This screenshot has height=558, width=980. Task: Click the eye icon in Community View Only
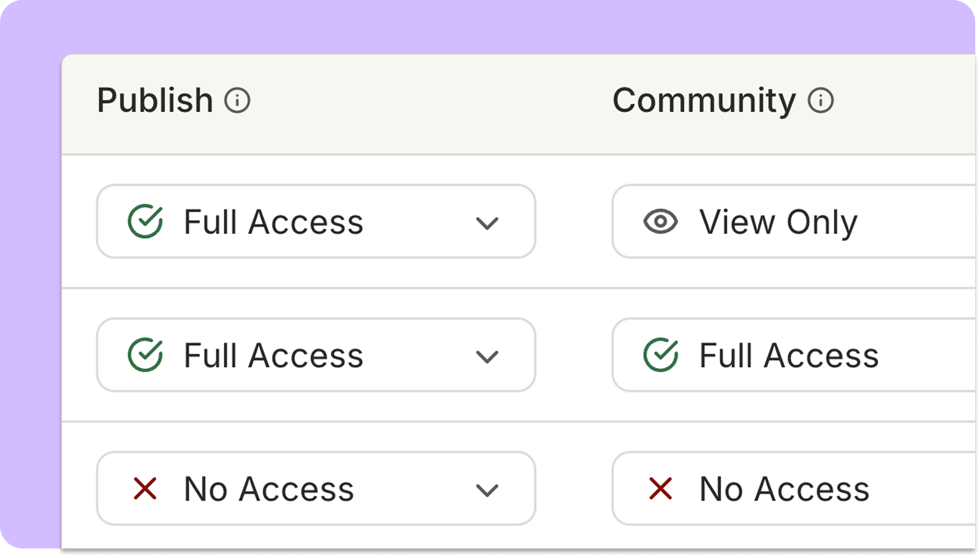pyautogui.click(x=660, y=221)
